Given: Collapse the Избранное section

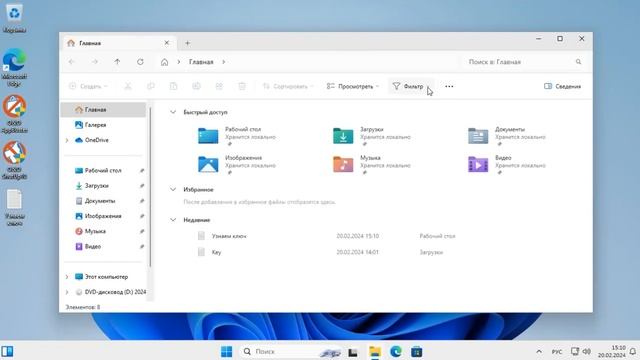Looking at the screenshot, I should 173,189.
